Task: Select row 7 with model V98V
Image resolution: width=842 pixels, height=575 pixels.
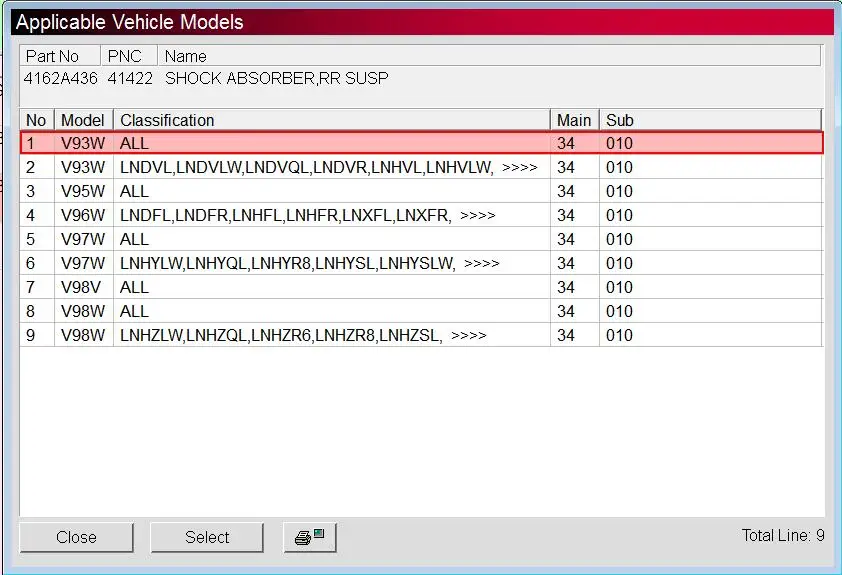Action: [x=422, y=287]
